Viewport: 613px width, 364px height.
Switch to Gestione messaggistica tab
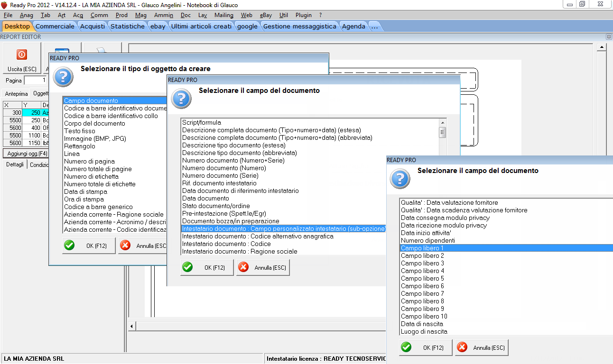click(x=300, y=26)
